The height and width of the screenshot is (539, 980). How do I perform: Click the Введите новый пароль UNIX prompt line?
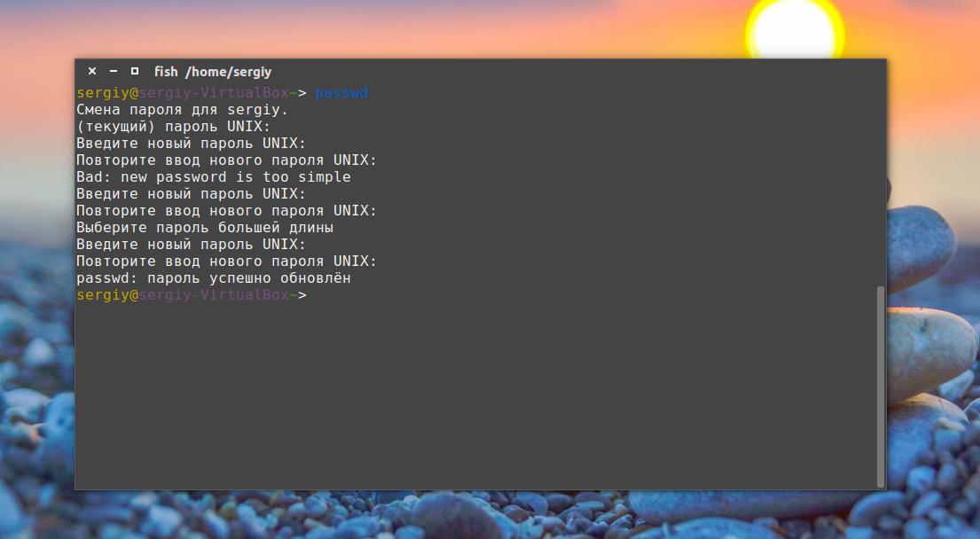point(191,143)
